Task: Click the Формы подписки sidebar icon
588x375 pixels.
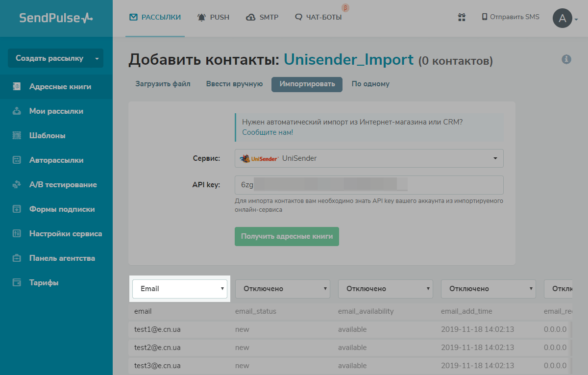Action: coord(17,209)
